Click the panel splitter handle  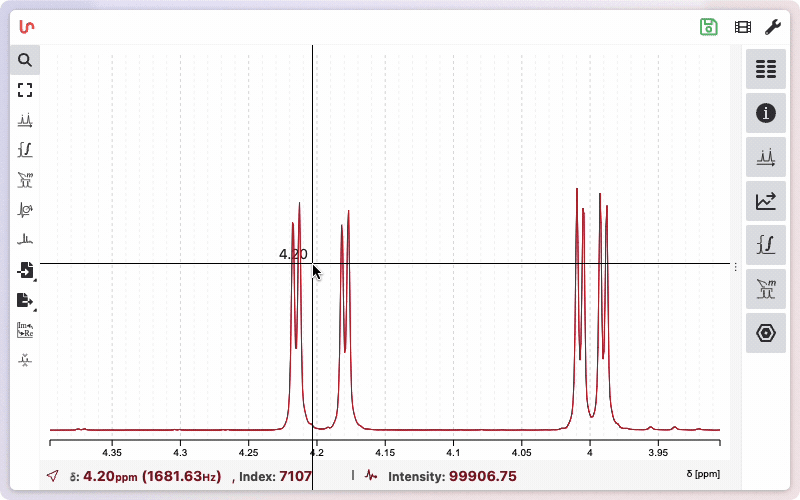coord(736,267)
